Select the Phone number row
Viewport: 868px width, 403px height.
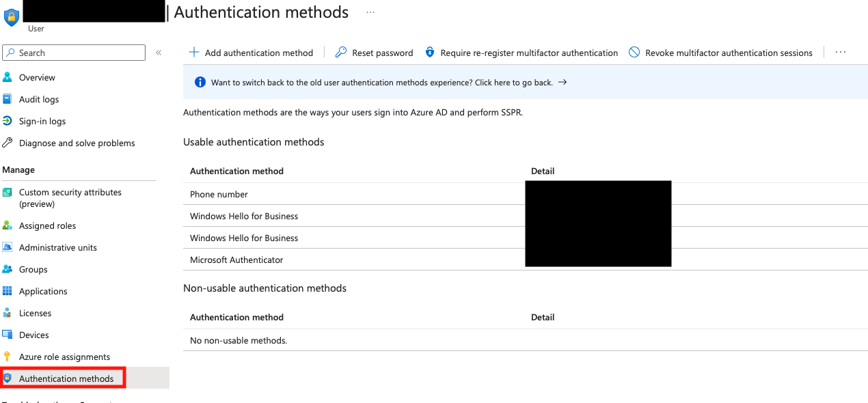pos(526,194)
